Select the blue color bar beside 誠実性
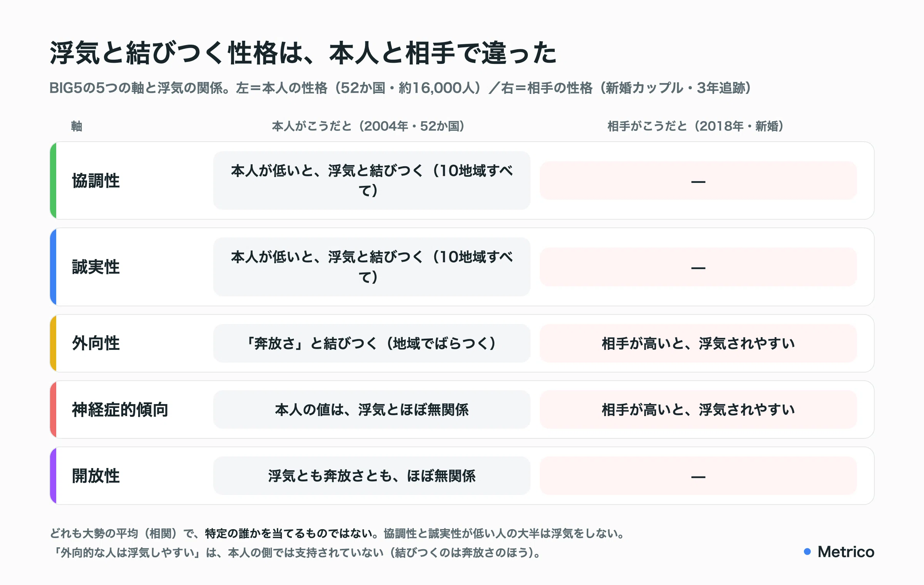 (x=53, y=267)
